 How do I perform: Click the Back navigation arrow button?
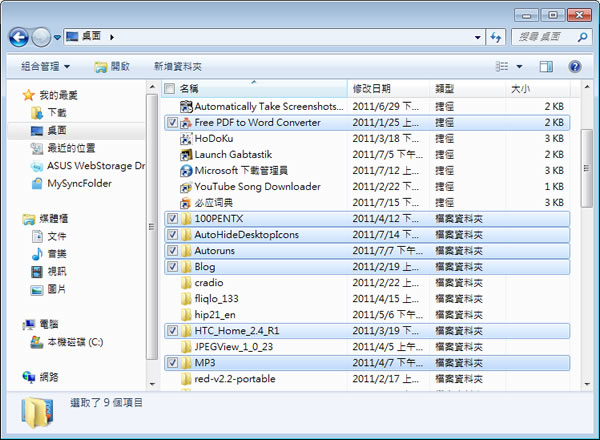(x=18, y=37)
